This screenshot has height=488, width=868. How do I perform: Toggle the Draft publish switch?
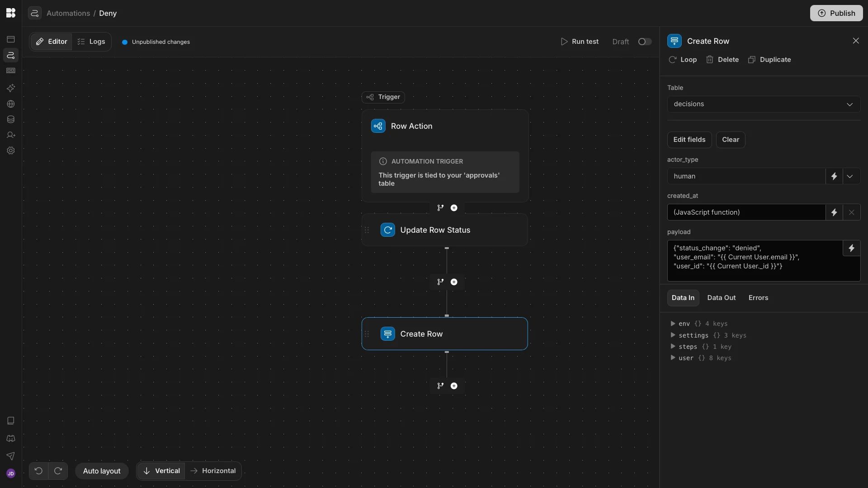(645, 42)
